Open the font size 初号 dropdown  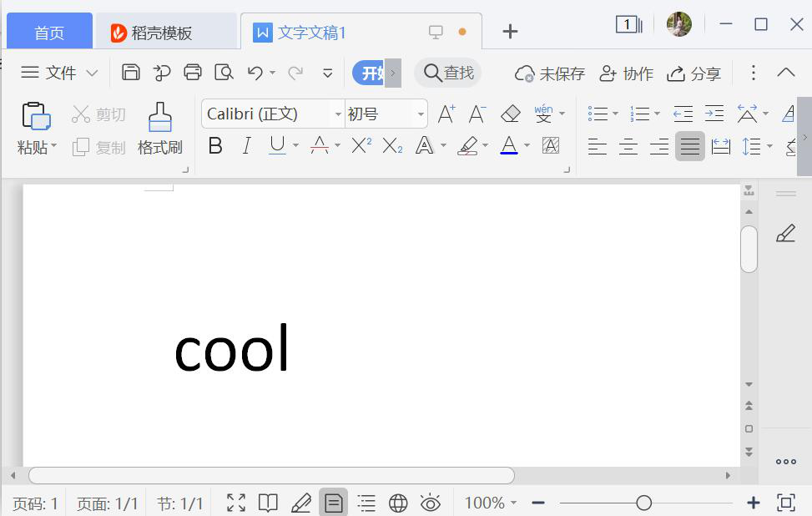(421, 114)
